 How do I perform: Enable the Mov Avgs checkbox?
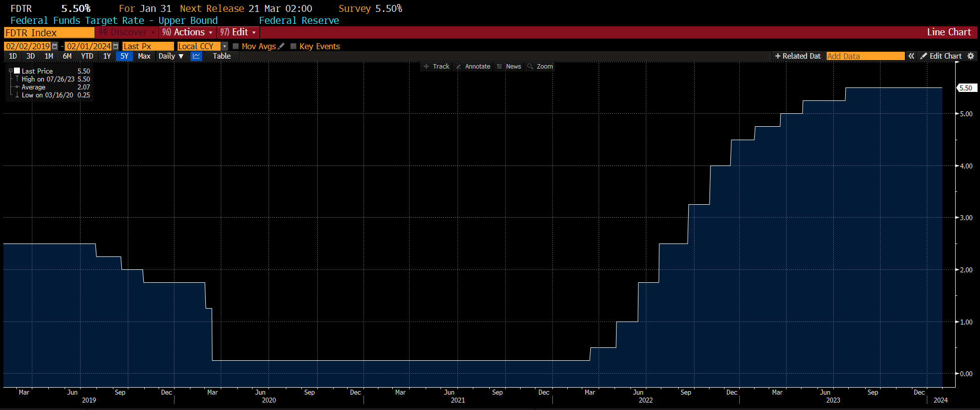[236, 46]
